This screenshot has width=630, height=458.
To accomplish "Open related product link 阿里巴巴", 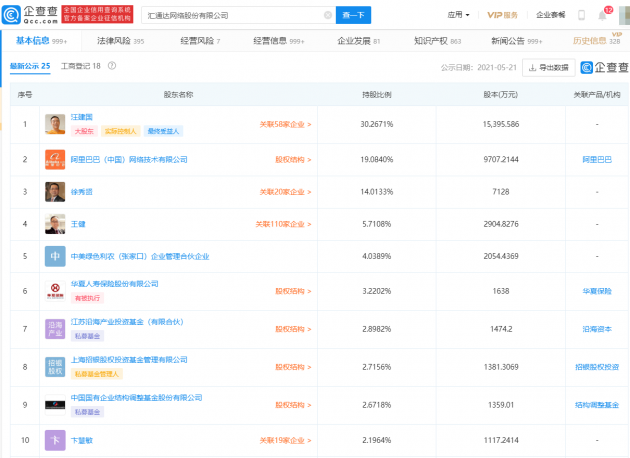I will point(597,159).
